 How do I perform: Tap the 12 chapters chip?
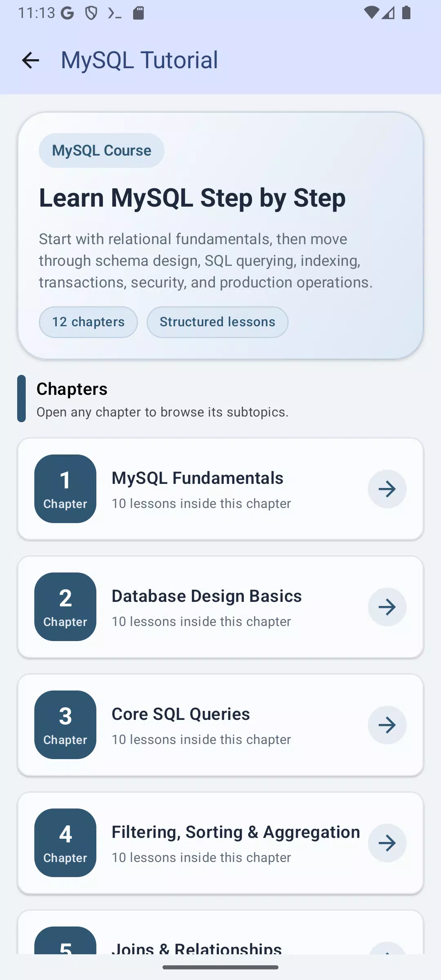[88, 322]
